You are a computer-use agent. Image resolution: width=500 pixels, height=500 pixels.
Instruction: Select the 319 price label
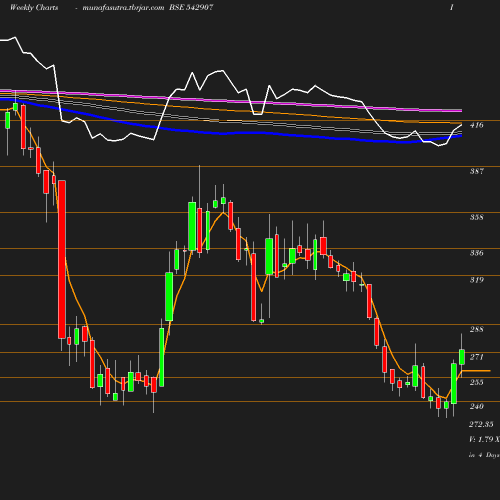pyautogui.click(x=476, y=280)
